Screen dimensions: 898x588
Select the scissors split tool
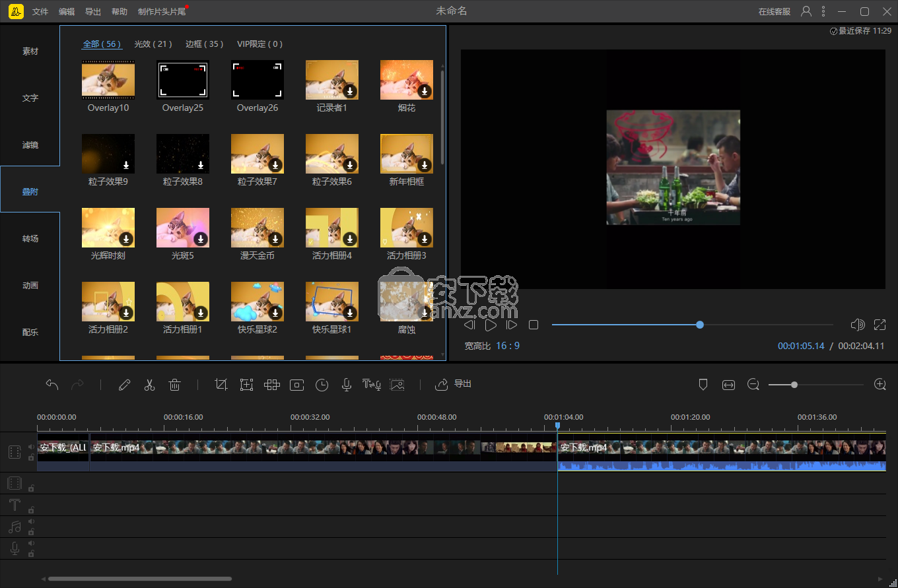(149, 385)
